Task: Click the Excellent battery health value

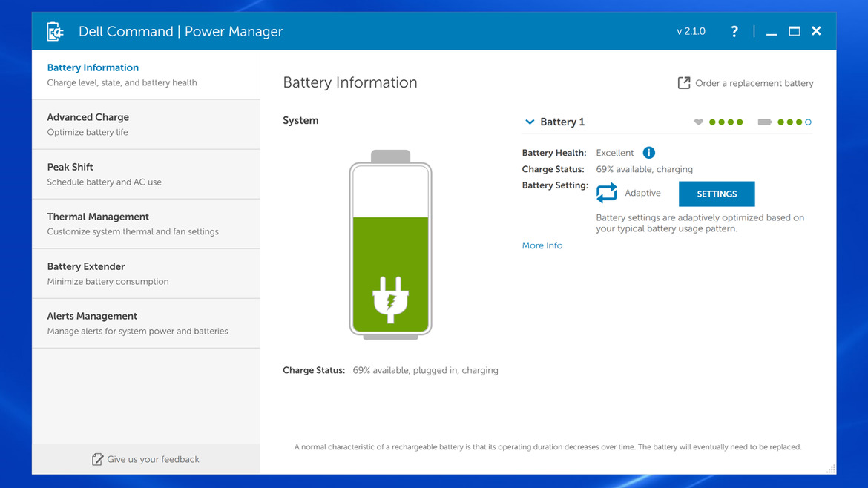Action: (x=614, y=153)
